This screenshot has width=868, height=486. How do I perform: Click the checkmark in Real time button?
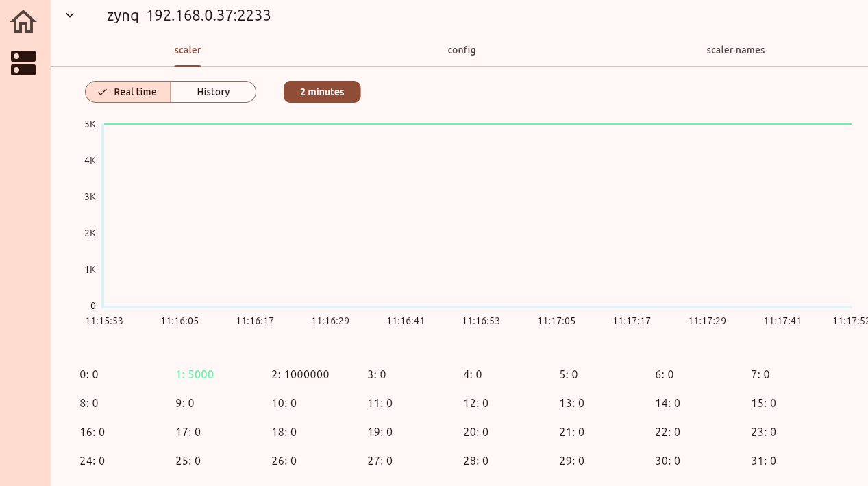pyautogui.click(x=102, y=92)
